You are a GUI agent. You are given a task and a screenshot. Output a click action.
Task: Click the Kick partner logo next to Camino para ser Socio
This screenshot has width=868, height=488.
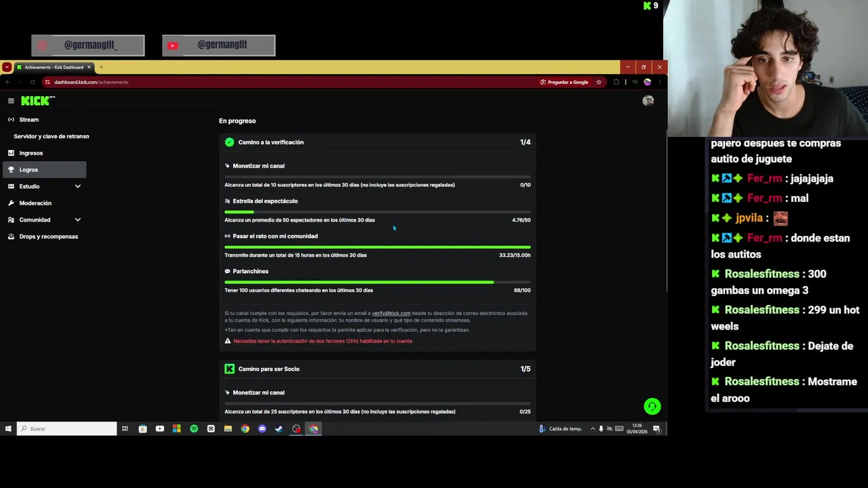pyautogui.click(x=229, y=369)
